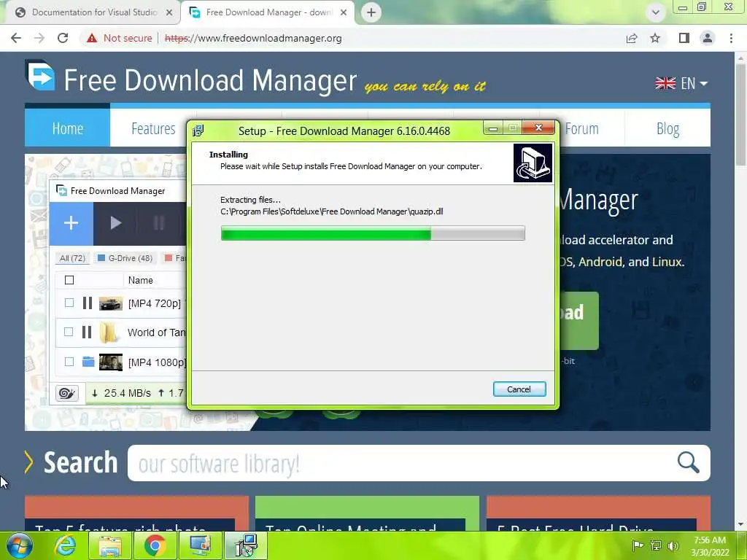The height and width of the screenshot is (560, 747).
Task: Click the installer computer icon in Setup header
Action: (x=533, y=163)
